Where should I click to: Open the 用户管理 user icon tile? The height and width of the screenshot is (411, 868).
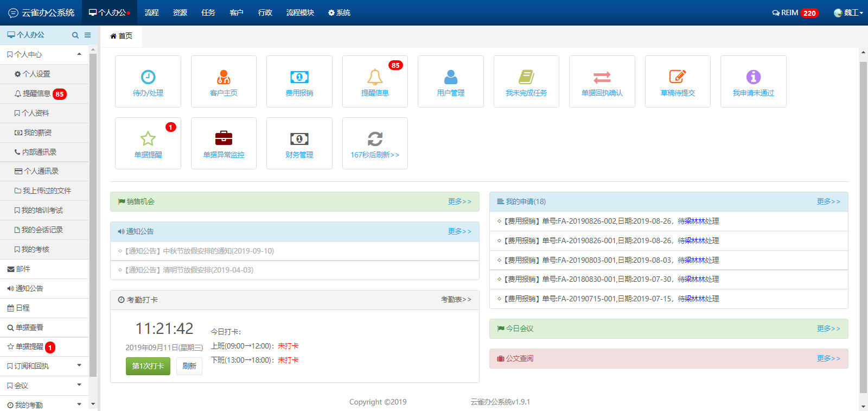(450, 81)
